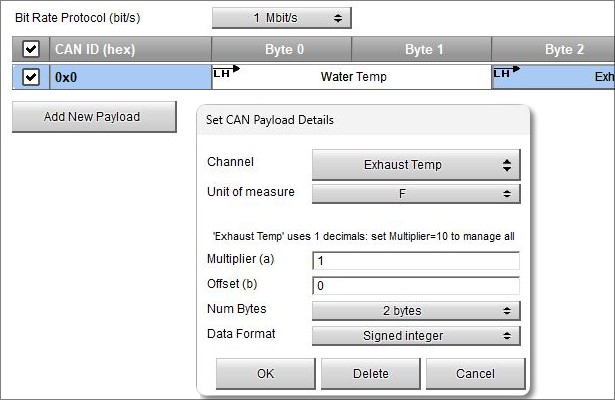Select the 0x0 CAN ID cell
This screenshot has width=615, height=400.
(x=130, y=77)
